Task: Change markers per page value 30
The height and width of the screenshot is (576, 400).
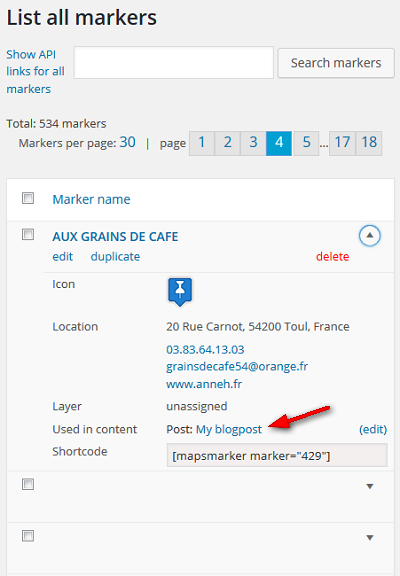Action: (x=127, y=142)
